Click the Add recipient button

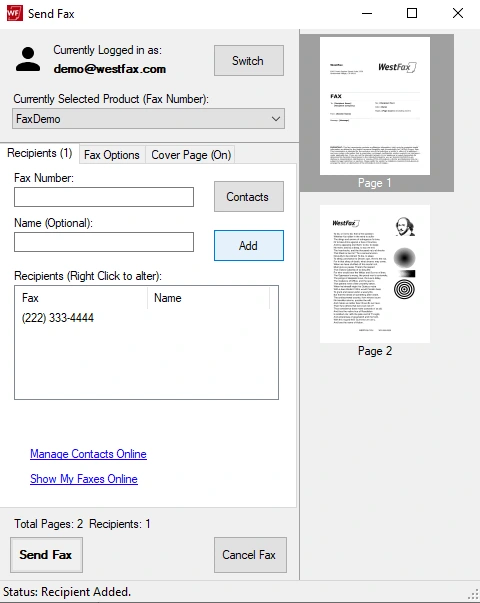click(x=249, y=245)
